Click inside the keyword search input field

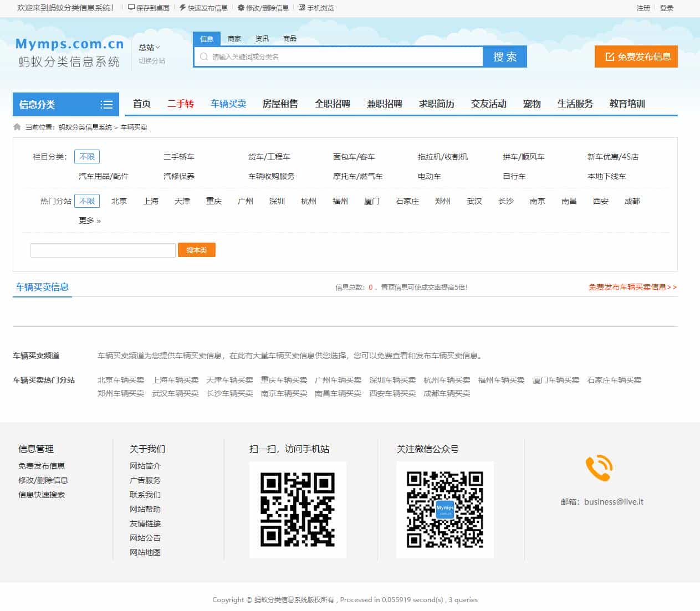click(333, 56)
